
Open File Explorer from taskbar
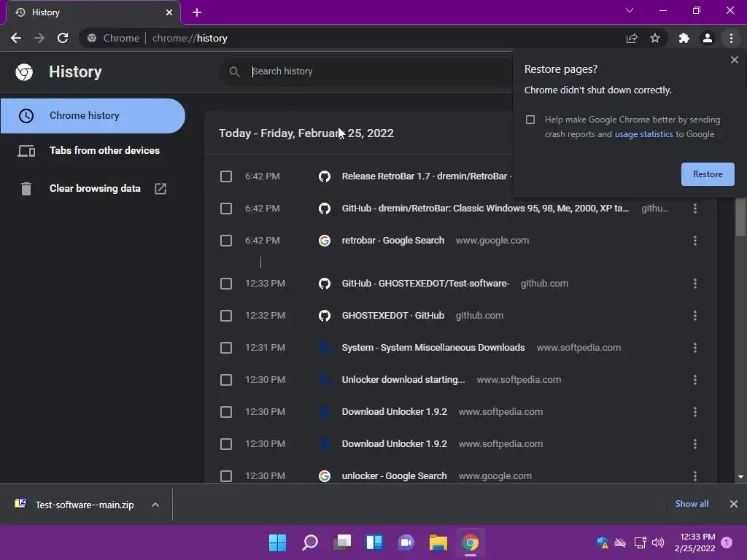(438, 542)
